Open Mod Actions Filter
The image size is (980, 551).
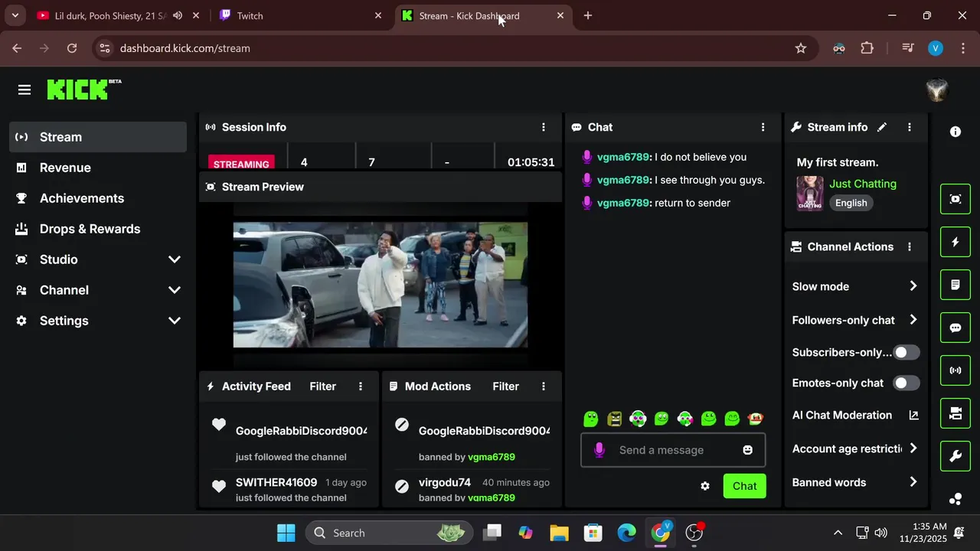click(505, 386)
